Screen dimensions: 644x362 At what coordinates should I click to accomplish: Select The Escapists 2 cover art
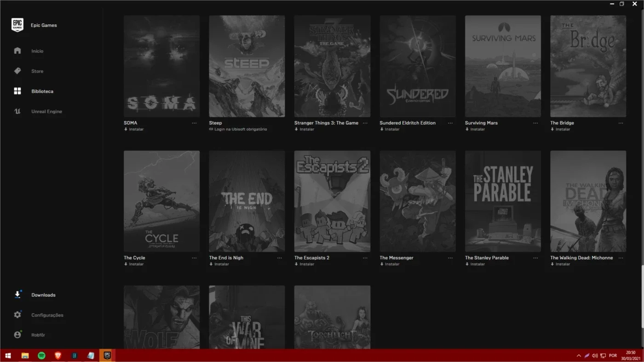coord(332,201)
